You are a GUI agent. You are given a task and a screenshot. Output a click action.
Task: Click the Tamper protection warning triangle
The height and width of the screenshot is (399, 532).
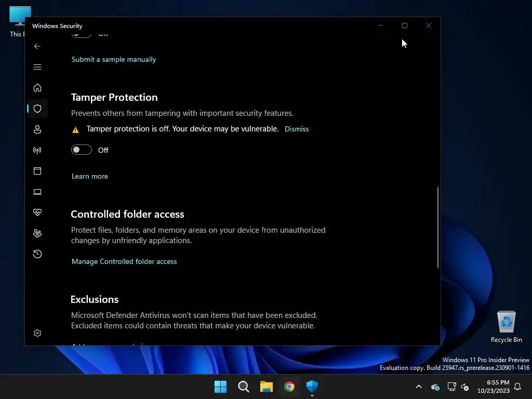[x=76, y=129]
